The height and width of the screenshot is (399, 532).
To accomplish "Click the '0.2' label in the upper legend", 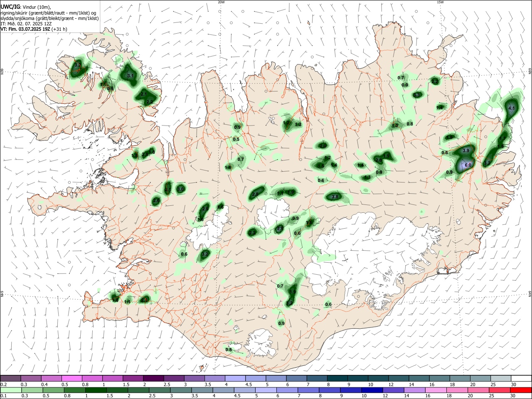I will (3, 384).
